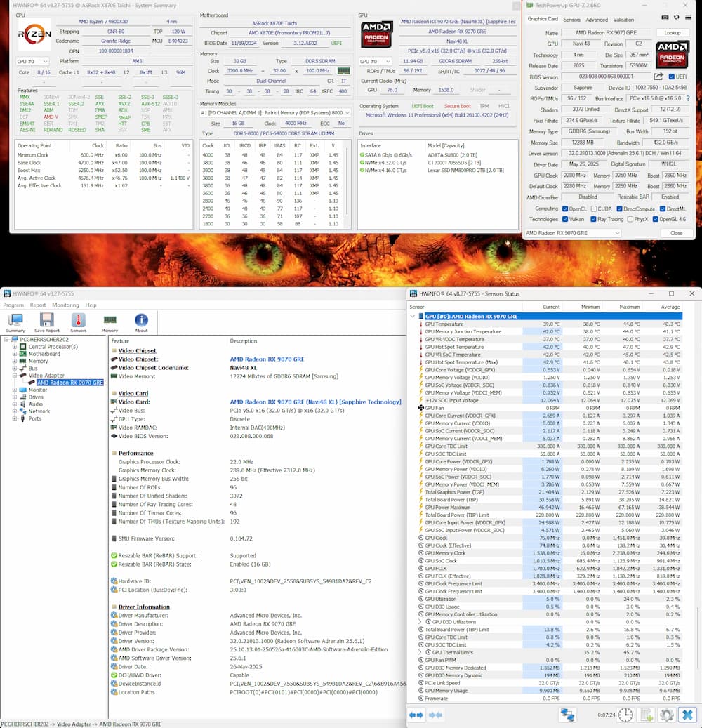Viewport: 702px width, 728px height.
Task: Click the AMD Radeon RX 9070 GRE video chipset link
Action: click(267, 359)
